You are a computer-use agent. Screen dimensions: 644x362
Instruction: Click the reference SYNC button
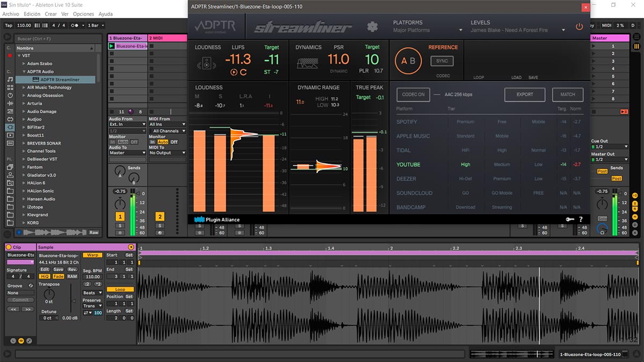442,61
